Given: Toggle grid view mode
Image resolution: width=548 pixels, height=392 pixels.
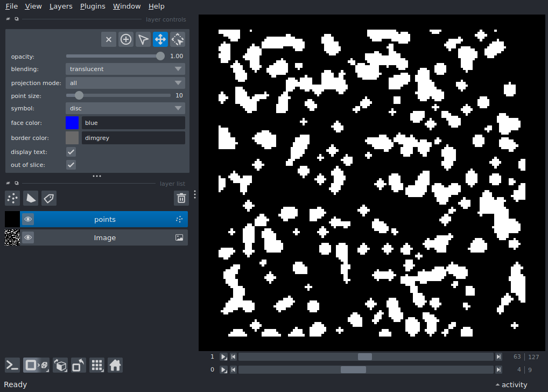Looking at the screenshot, I should (97, 365).
